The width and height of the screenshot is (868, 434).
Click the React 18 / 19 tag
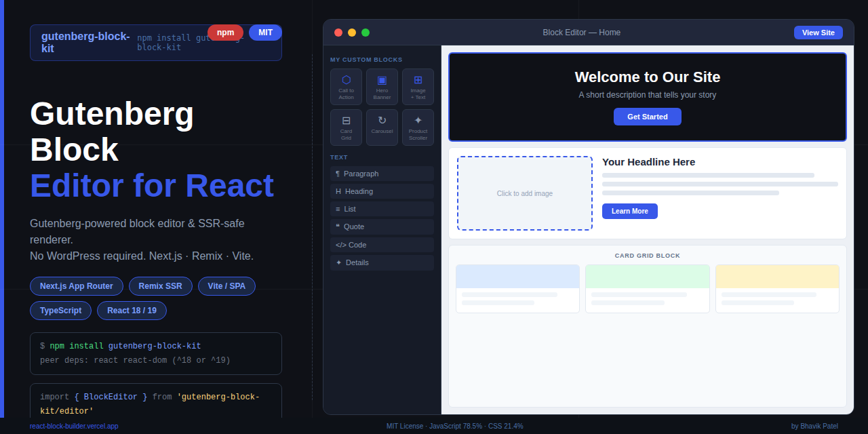pos(132,311)
